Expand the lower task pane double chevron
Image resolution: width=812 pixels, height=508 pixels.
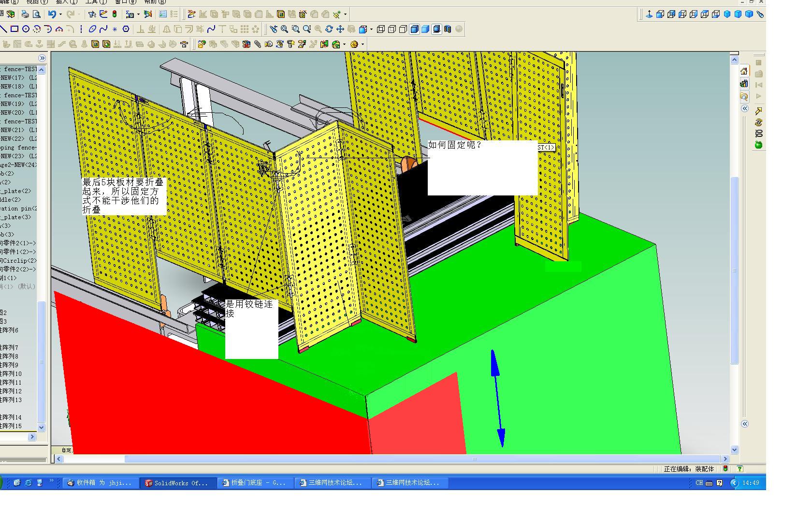click(745, 424)
